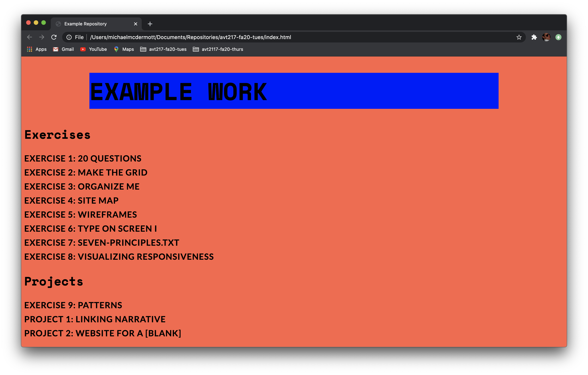Image resolution: width=588 pixels, height=375 pixels.
Task: Open Exercise 2: Make the Grid
Action: pyautogui.click(x=86, y=172)
